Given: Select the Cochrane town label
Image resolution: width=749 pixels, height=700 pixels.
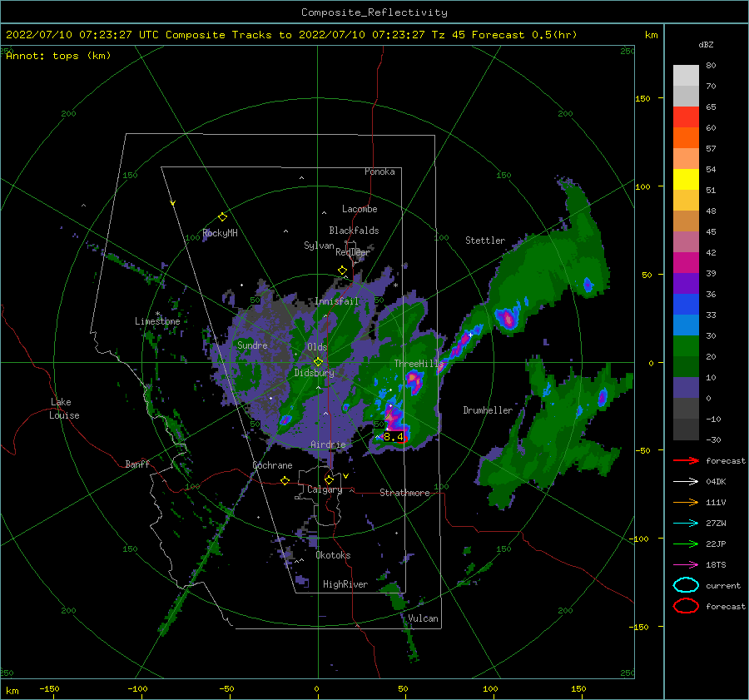Looking at the screenshot, I should point(272,465).
